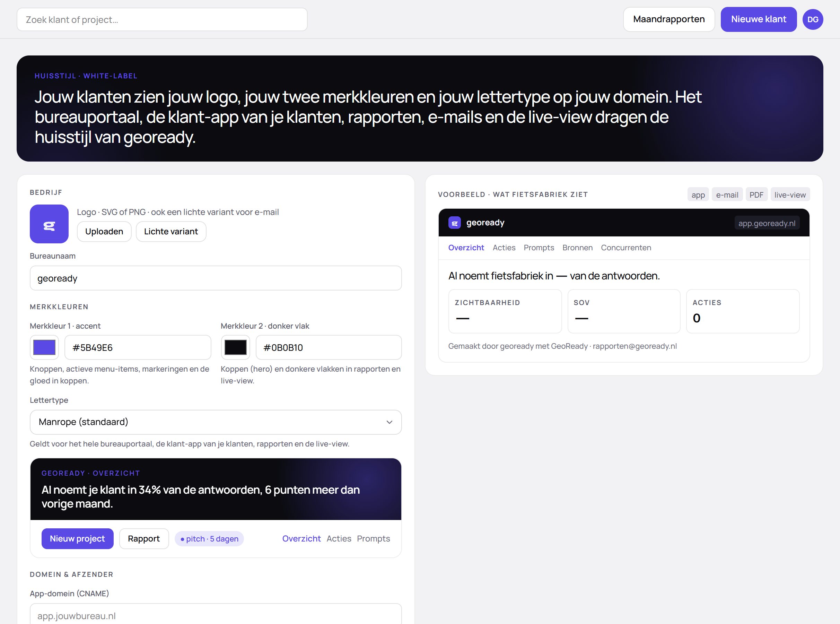
Task: Select Prompts in the Fietsfabriek preview nav
Action: click(539, 248)
